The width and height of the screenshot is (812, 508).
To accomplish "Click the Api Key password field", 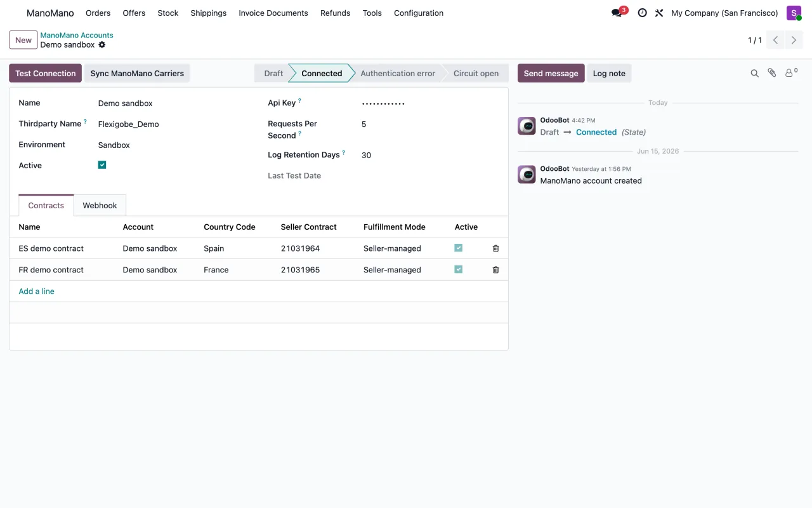I will pyautogui.click(x=429, y=103).
